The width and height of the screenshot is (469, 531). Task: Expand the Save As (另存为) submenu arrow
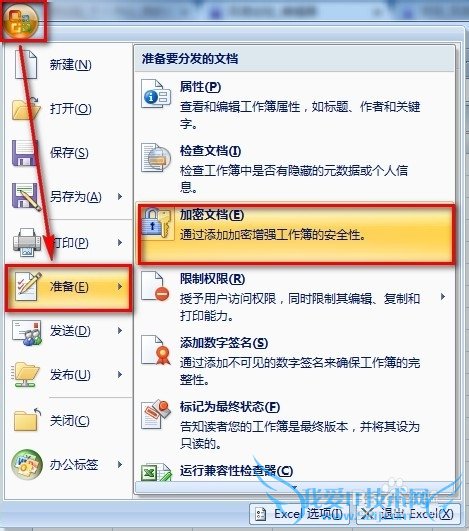click(120, 196)
